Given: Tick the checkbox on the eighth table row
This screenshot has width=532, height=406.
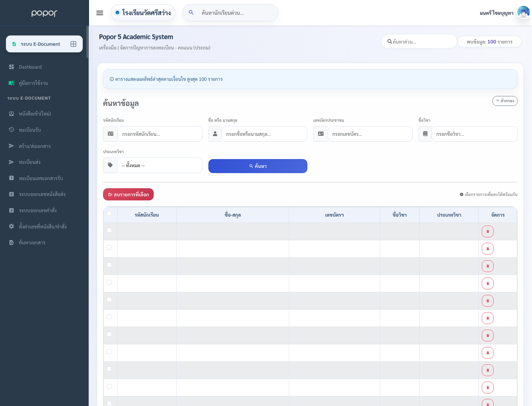Looking at the screenshot, I should pyautogui.click(x=109, y=351).
